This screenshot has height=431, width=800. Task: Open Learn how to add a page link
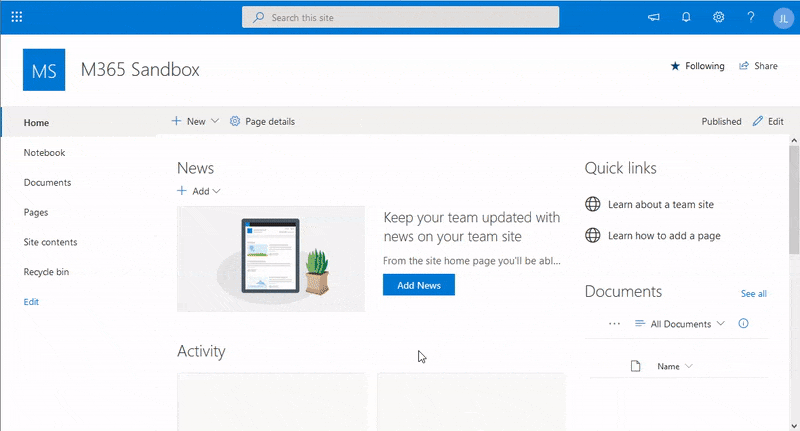coord(664,236)
